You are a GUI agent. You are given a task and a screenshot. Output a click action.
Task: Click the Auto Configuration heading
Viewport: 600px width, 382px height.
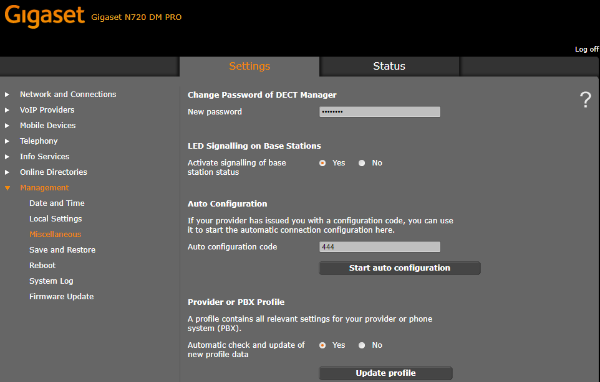point(227,204)
